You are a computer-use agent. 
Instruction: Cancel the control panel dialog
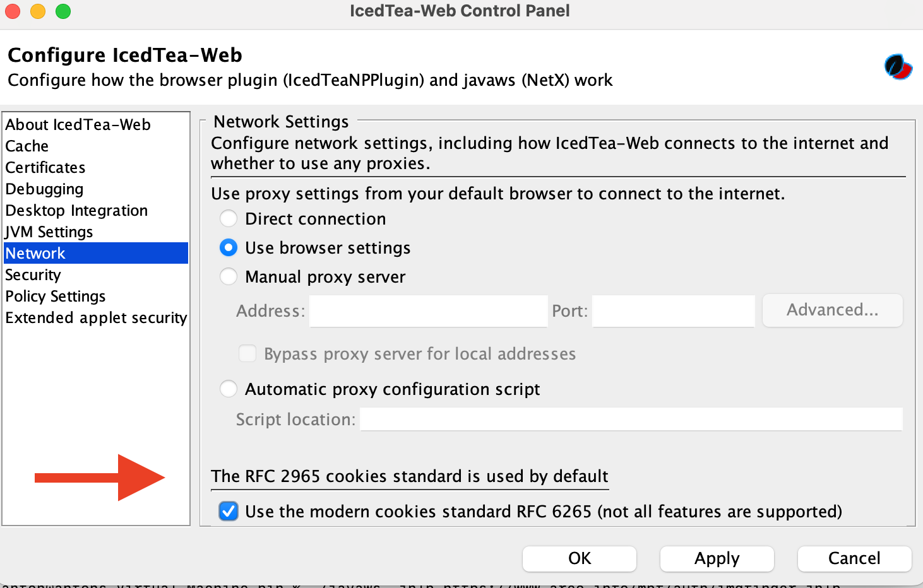coord(854,558)
